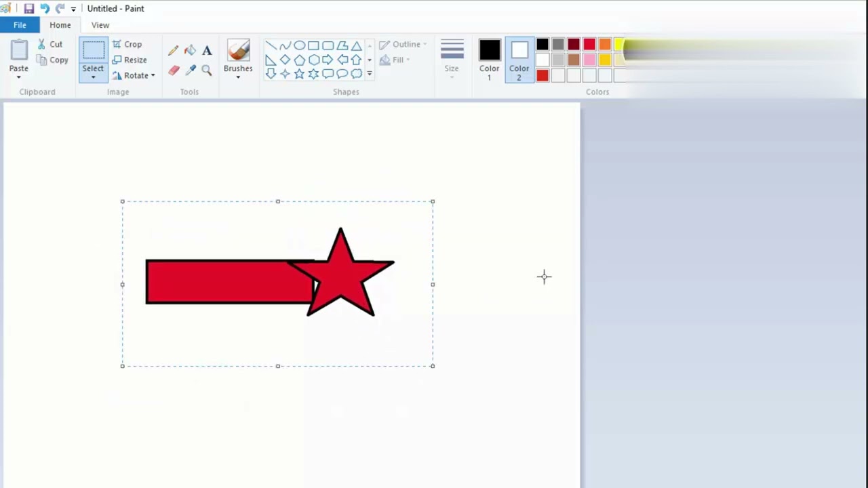The width and height of the screenshot is (868, 488).
Task: Select the Eraser tool
Action: [x=173, y=70]
